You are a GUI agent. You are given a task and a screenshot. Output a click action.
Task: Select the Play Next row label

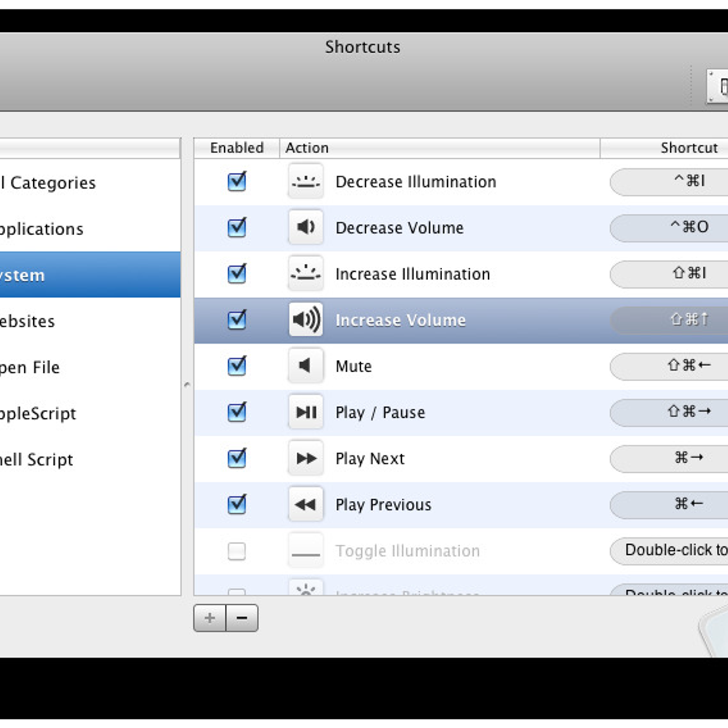click(x=370, y=459)
